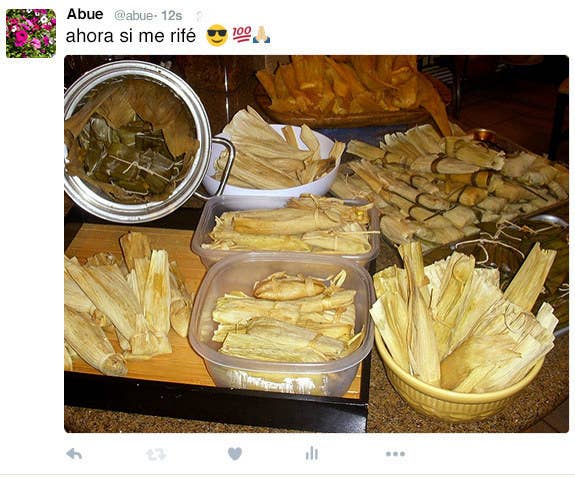The height and width of the screenshot is (478, 575).
Task: Click the red 100 emoji
Action: coord(242,34)
